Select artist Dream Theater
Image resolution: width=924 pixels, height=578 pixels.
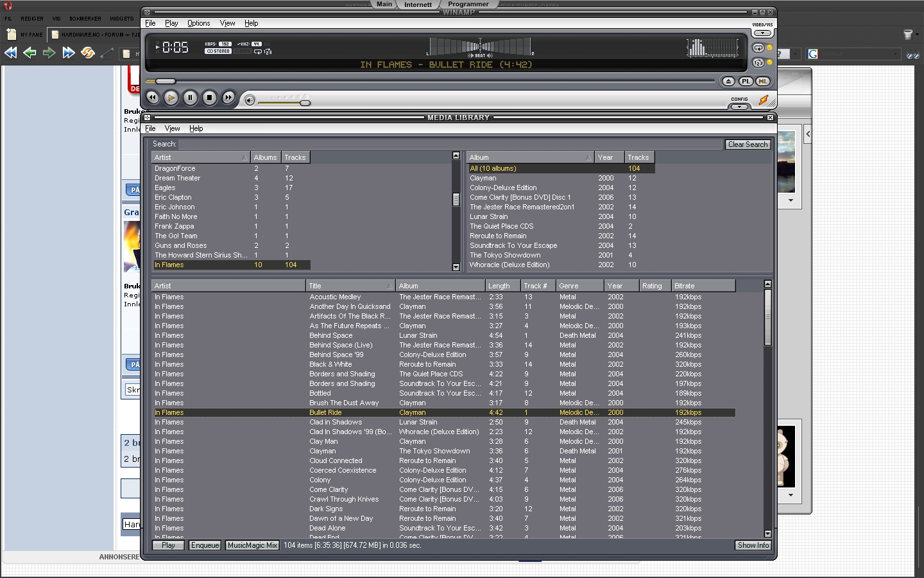[x=231, y=178]
